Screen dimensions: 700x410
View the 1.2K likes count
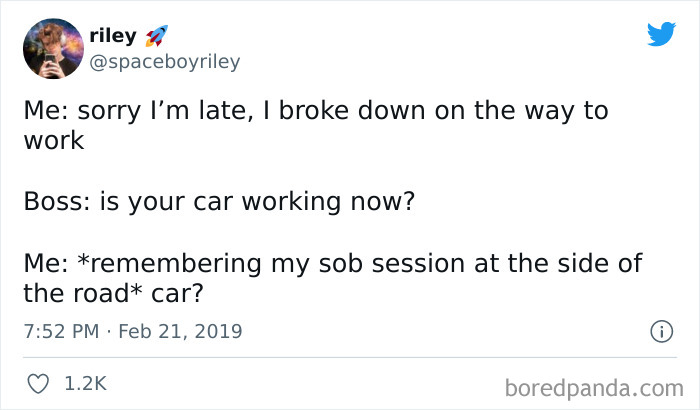click(84, 383)
